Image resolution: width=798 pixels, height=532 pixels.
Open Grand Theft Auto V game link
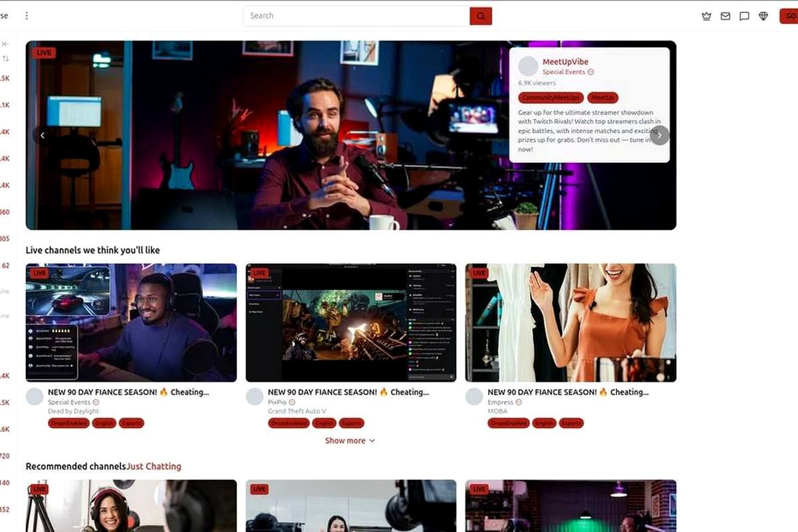(x=297, y=412)
